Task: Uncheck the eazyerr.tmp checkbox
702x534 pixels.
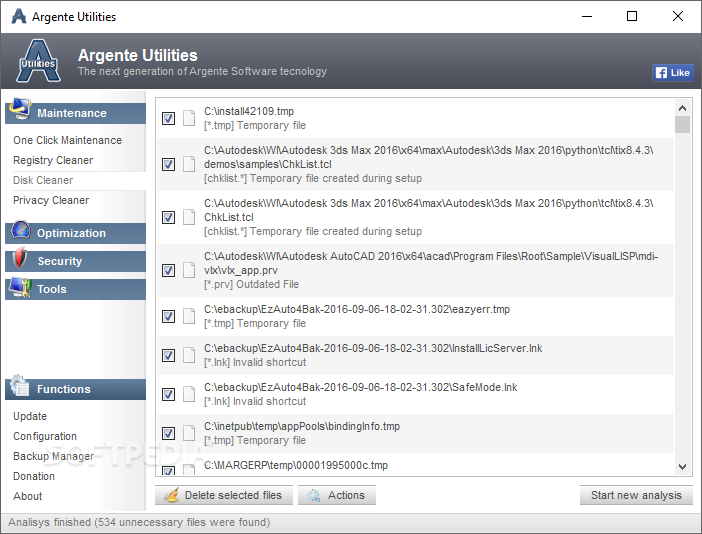Action: click(x=168, y=316)
